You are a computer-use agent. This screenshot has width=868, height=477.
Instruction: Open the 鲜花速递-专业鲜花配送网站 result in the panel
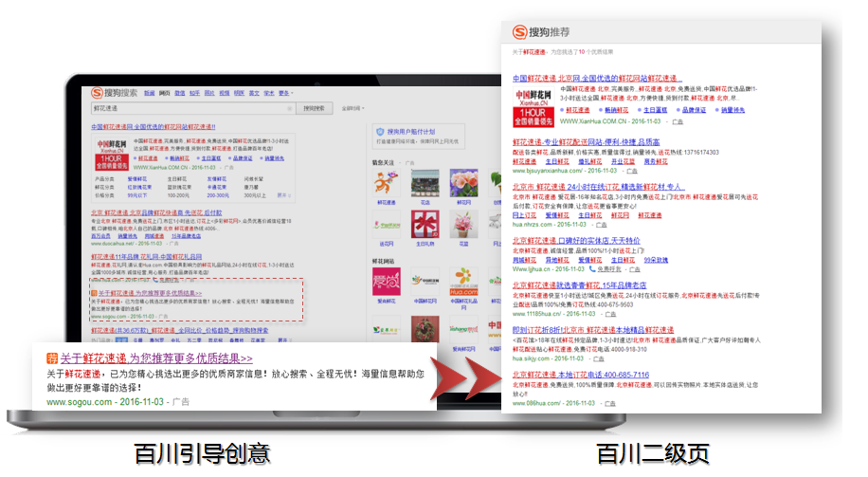pyautogui.click(x=586, y=142)
